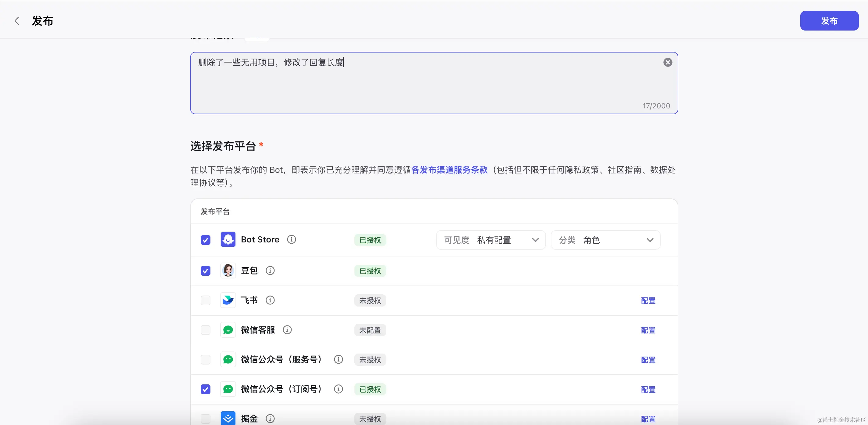This screenshot has height=425, width=868.
Task: Open the 分类 角色 dropdown
Action: [605, 240]
